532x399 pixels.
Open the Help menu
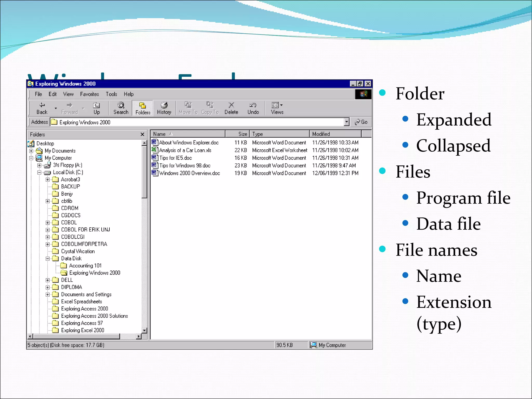[x=129, y=94]
